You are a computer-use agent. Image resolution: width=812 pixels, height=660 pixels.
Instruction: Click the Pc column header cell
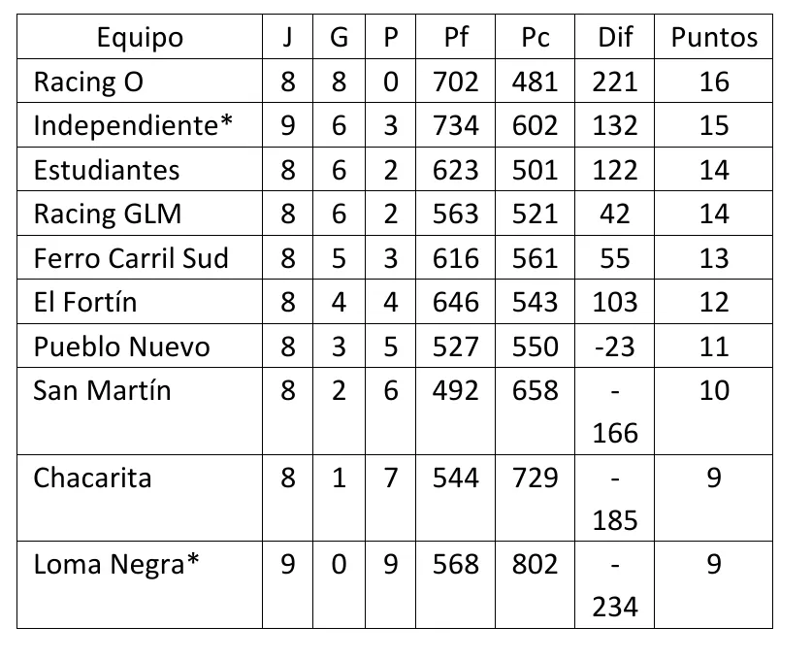click(x=535, y=38)
